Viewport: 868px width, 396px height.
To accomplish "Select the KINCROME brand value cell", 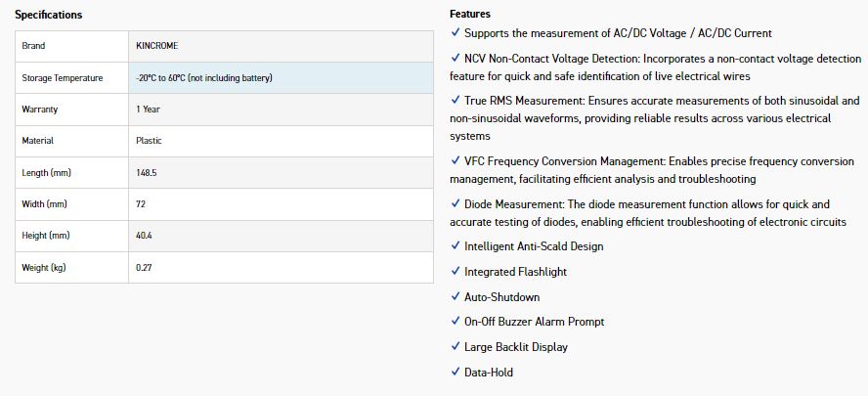I will coord(280,46).
